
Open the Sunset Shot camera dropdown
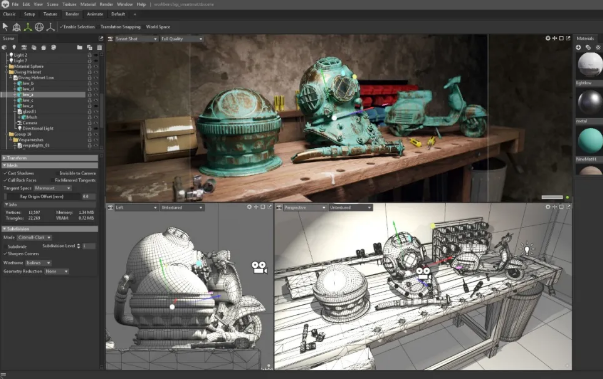pos(136,39)
